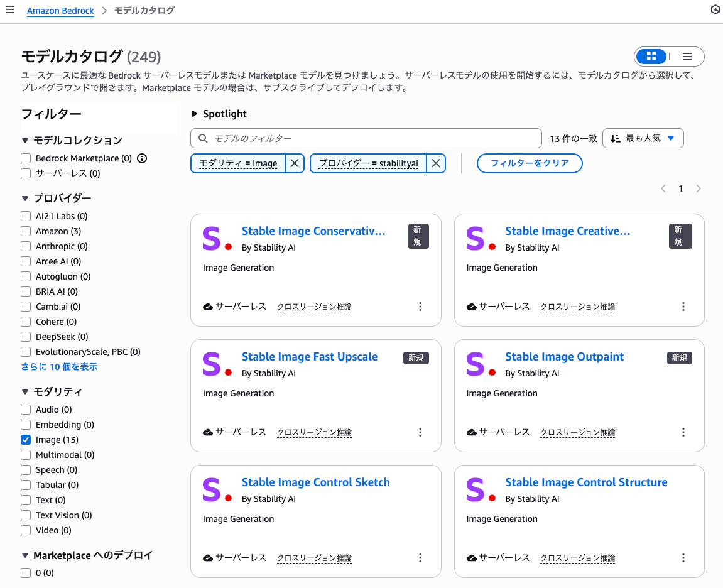
Task: Click the フィルターをクリア button
Action: coord(530,163)
